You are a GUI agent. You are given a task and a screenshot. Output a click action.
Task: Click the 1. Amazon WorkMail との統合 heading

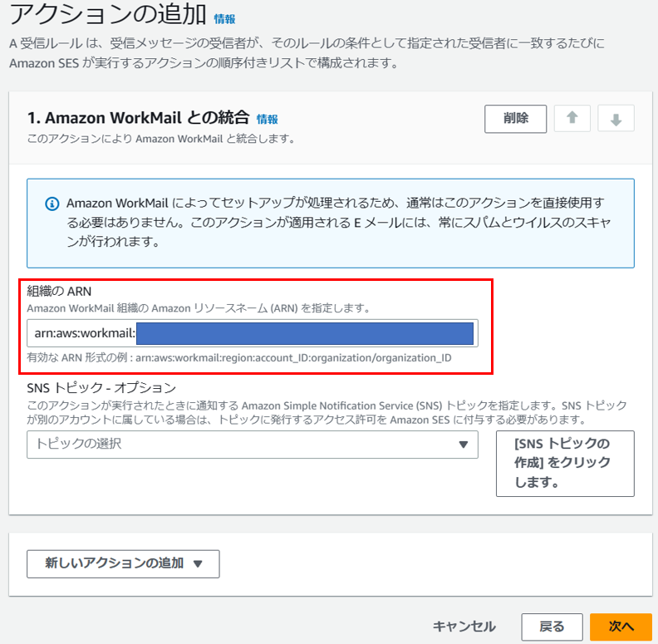(x=139, y=118)
